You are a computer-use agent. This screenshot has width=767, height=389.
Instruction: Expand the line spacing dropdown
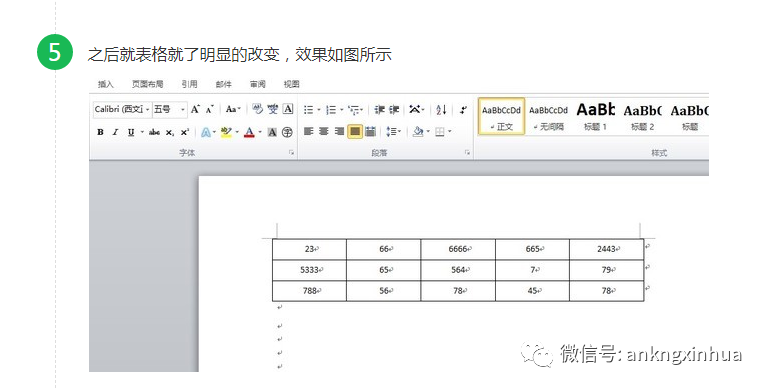pyautogui.click(x=393, y=131)
